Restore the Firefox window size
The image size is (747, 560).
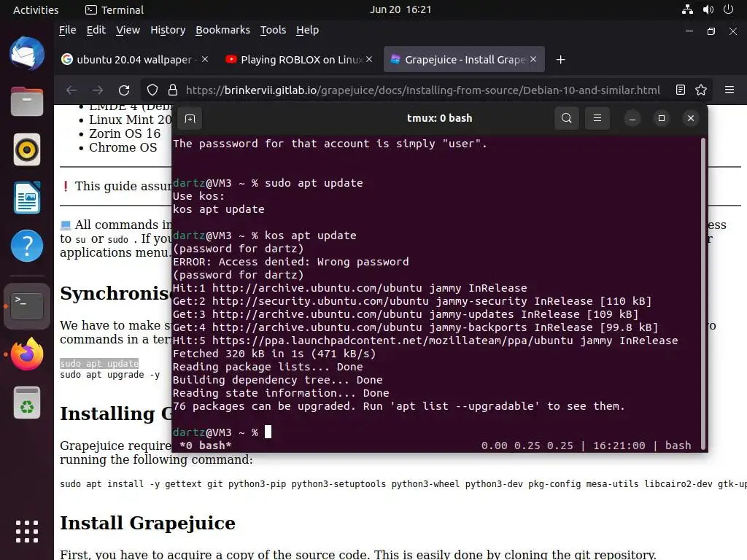[711, 31]
